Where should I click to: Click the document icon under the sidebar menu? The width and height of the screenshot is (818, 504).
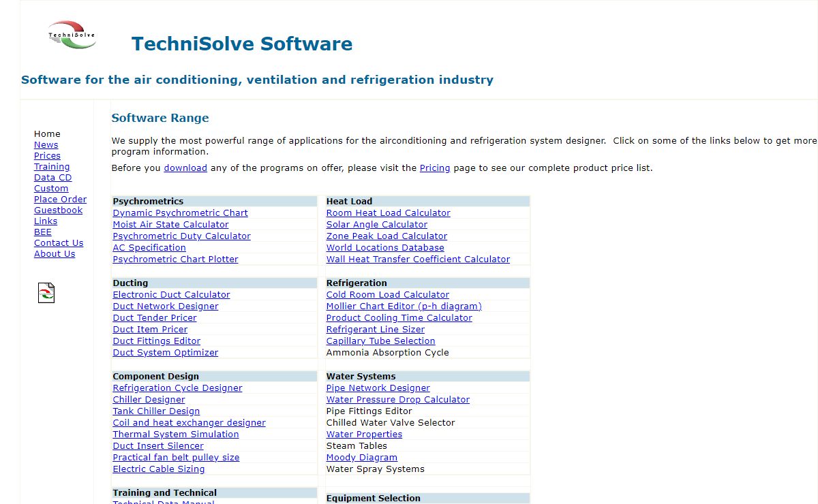pyautogui.click(x=46, y=293)
